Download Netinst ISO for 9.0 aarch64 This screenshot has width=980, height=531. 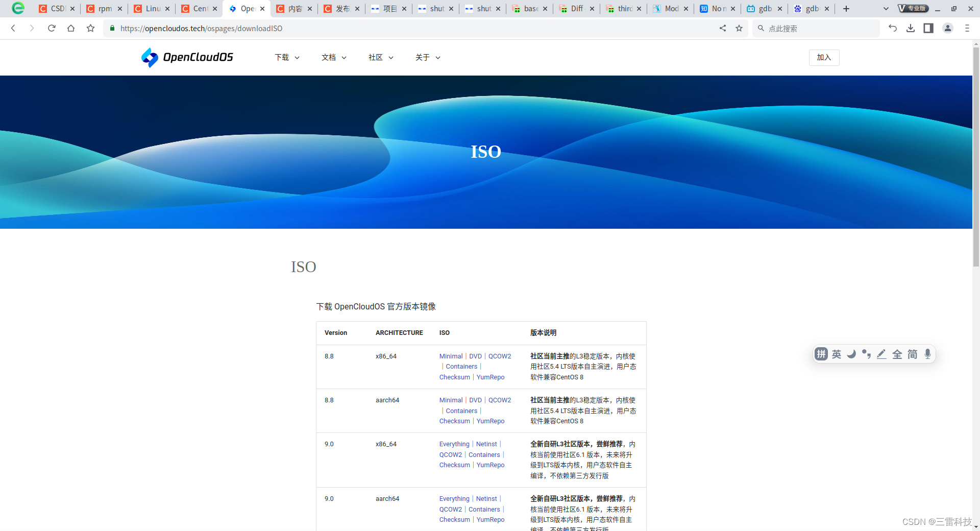pos(486,499)
